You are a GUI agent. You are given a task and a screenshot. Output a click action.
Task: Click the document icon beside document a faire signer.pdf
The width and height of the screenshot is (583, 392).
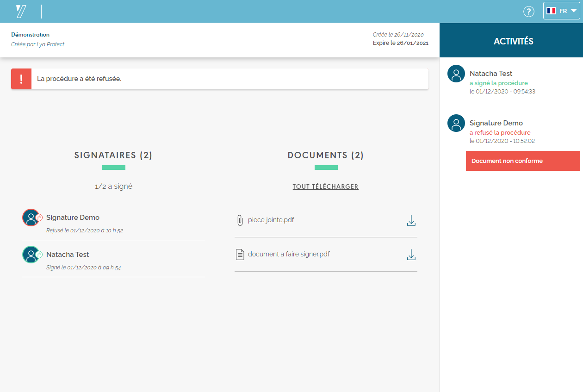(x=240, y=255)
